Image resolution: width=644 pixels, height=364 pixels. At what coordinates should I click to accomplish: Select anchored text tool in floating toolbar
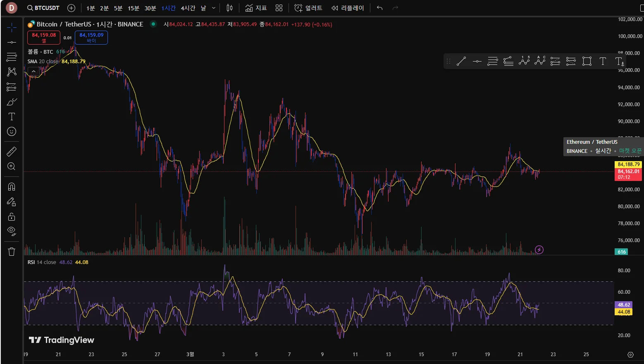(x=619, y=62)
